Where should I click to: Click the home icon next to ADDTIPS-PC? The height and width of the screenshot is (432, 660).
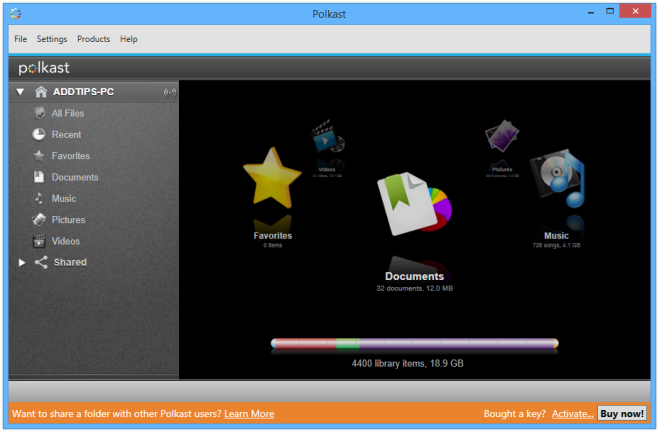click(x=41, y=92)
